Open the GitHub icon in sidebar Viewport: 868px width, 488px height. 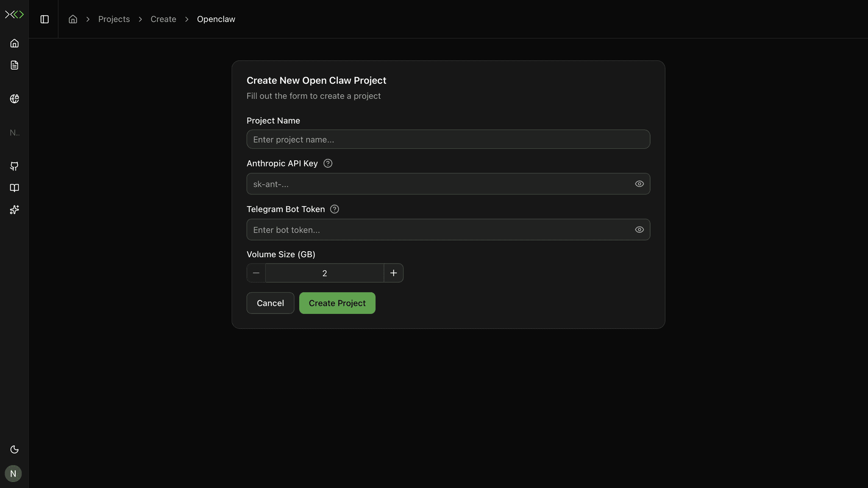click(x=14, y=166)
